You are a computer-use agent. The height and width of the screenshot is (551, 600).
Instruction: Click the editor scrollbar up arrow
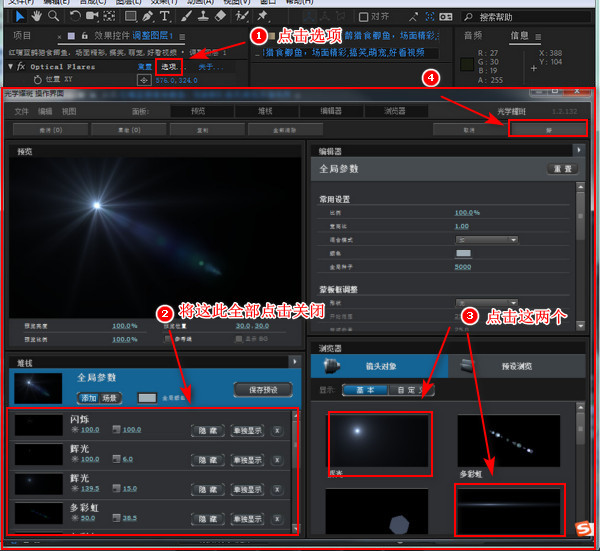coord(580,187)
